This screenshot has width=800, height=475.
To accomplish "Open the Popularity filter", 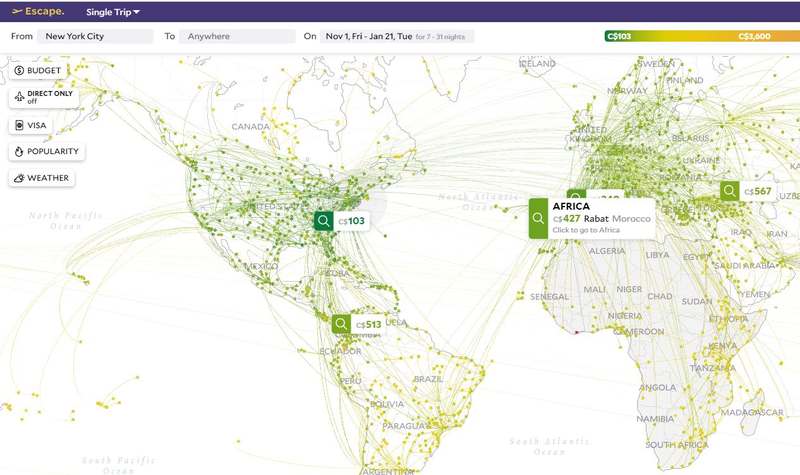I will [x=46, y=152].
